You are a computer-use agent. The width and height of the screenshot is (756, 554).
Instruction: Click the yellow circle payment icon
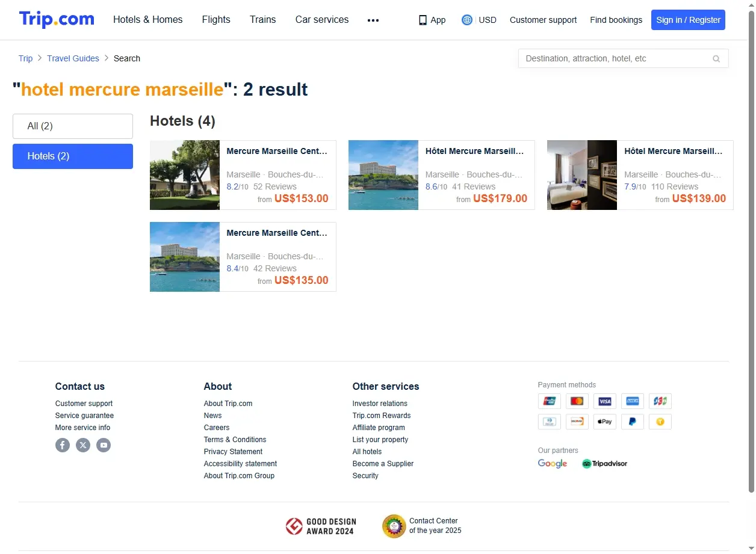coord(660,422)
